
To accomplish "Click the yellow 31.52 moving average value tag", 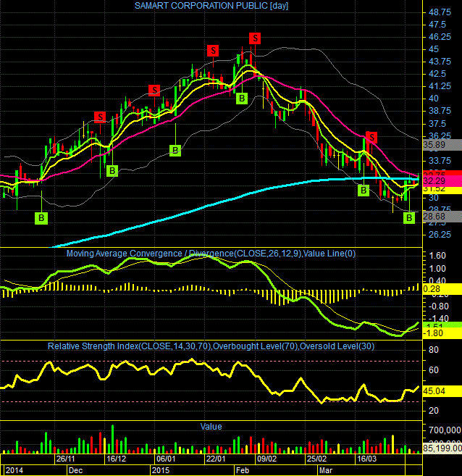I will [x=442, y=190].
